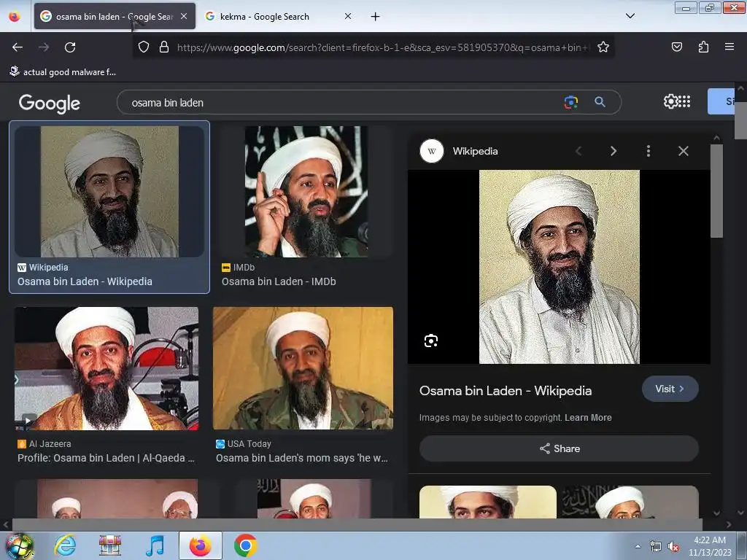Open the USA Today image result thumbnail

[x=303, y=368]
